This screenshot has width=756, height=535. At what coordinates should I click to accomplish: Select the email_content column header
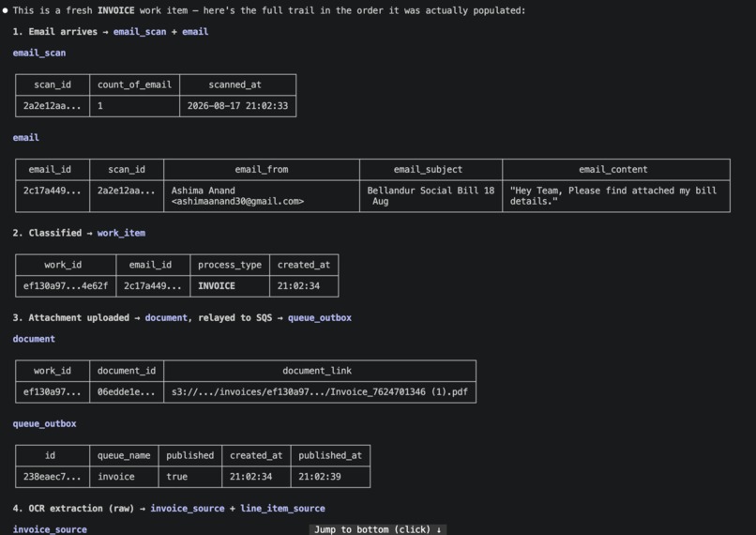tap(616, 170)
